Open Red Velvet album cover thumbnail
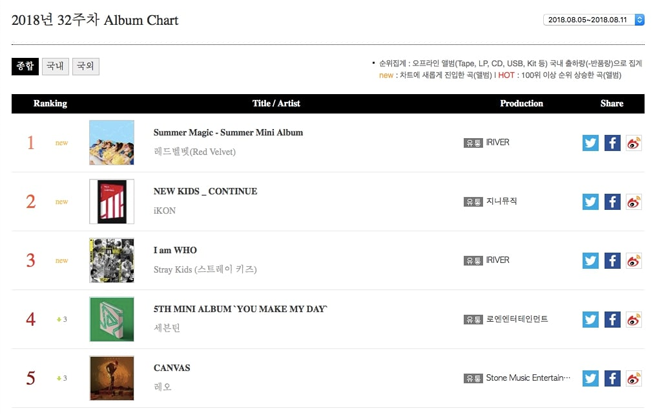 [x=111, y=143]
